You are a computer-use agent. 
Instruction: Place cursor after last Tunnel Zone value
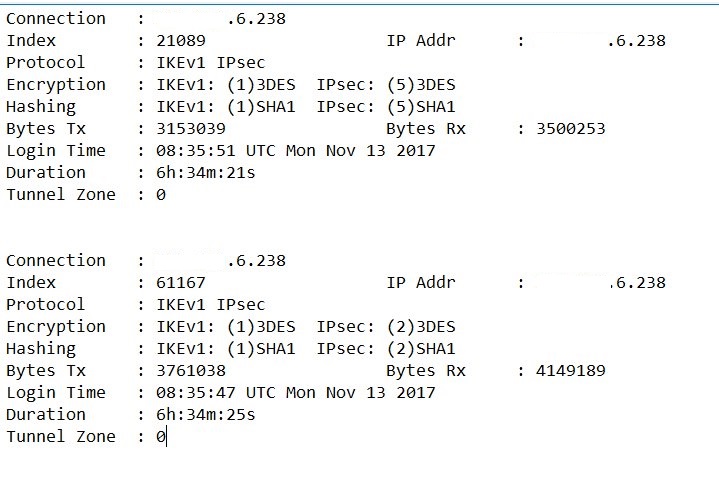[x=166, y=437]
